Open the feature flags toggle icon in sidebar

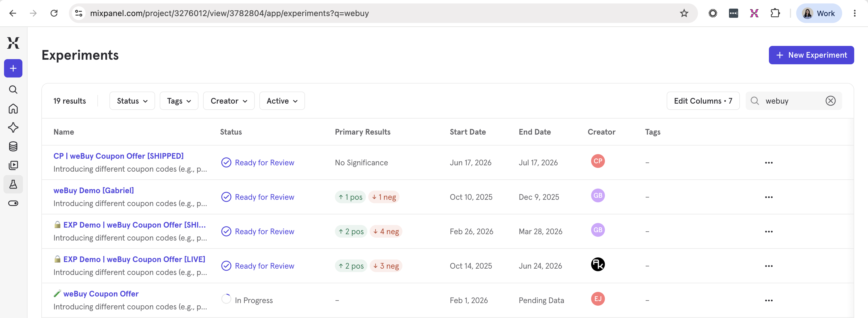click(x=13, y=203)
